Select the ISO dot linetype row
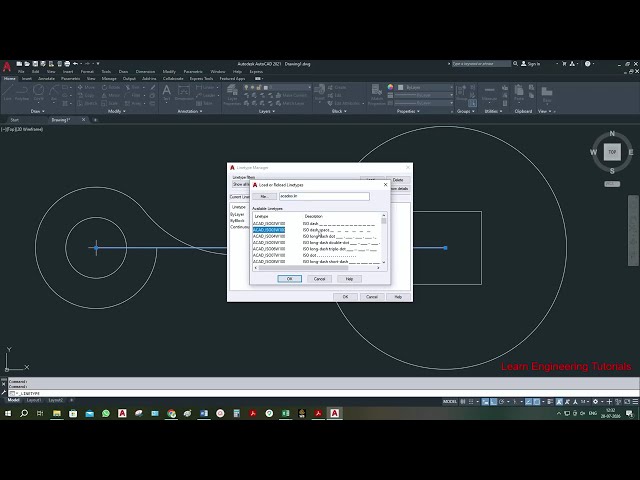The width and height of the screenshot is (640, 480). 316,255
